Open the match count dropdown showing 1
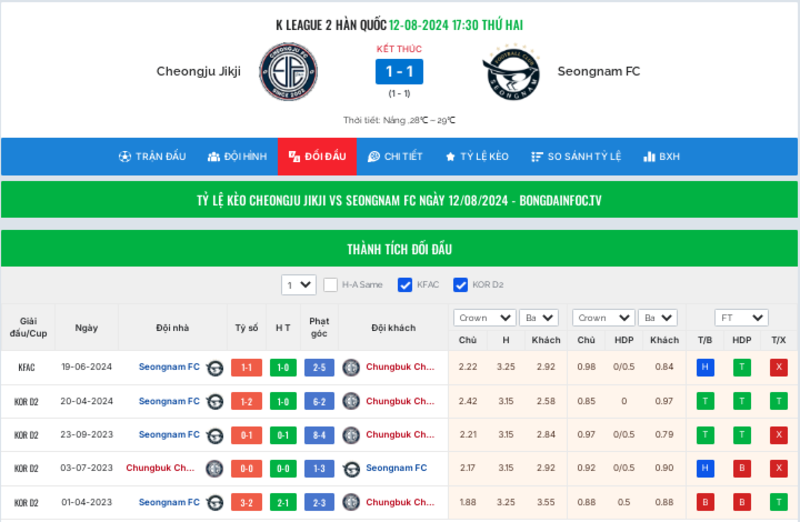Viewport: 800px width, 522px height. (x=298, y=285)
